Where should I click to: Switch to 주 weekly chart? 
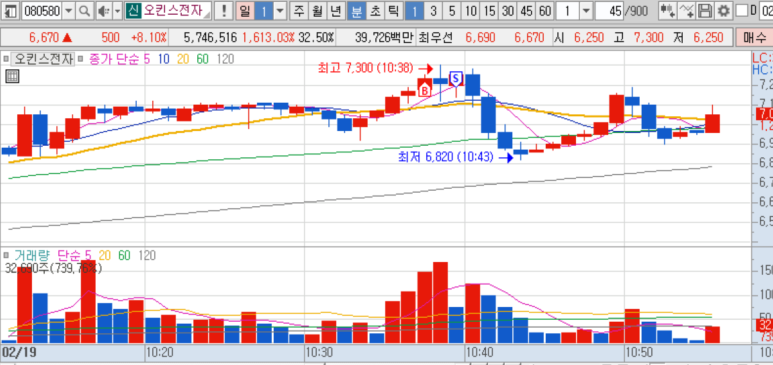(x=300, y=11)
